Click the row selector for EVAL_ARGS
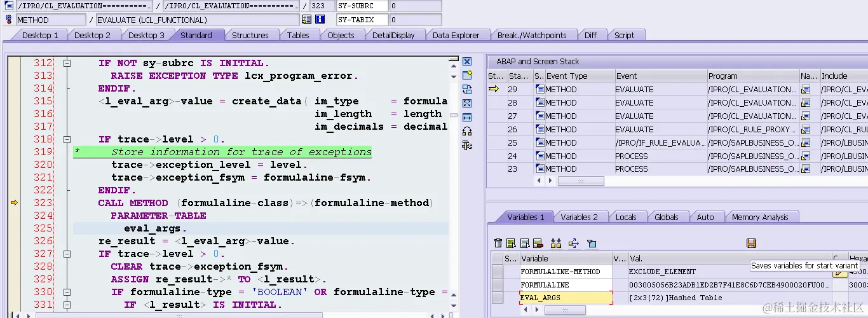The width and height of the screenshot is (868, 318). [x=496, y=298]
